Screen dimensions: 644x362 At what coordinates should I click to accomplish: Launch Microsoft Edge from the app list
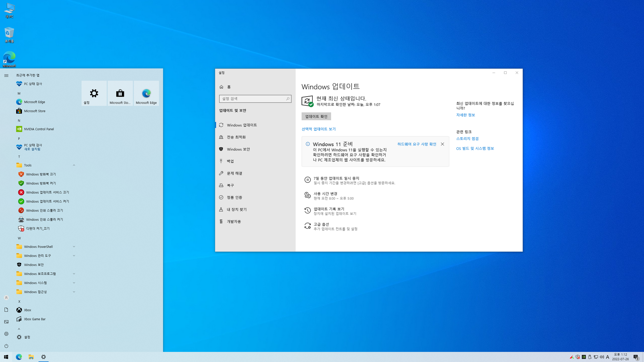pyautogui.click(x=45, y=102)
